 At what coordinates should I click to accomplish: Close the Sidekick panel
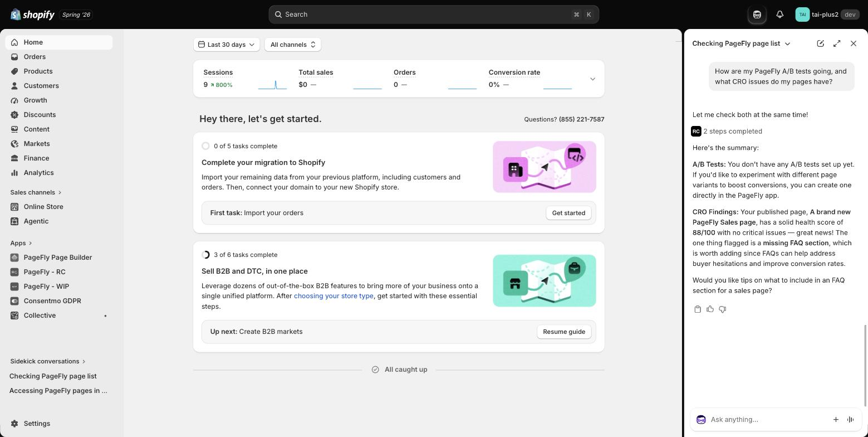854,43
